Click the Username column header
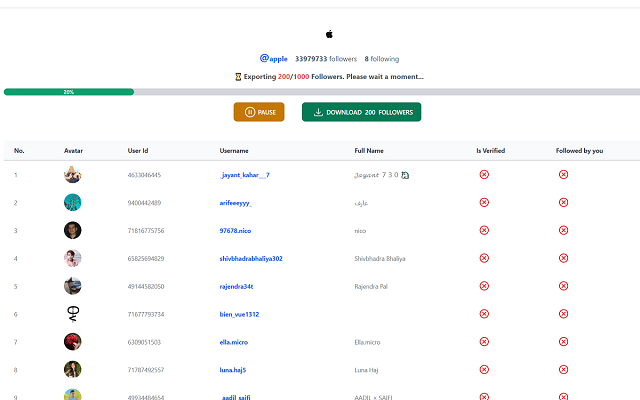The width and height of the screenshot is (640, 400). 234,151
